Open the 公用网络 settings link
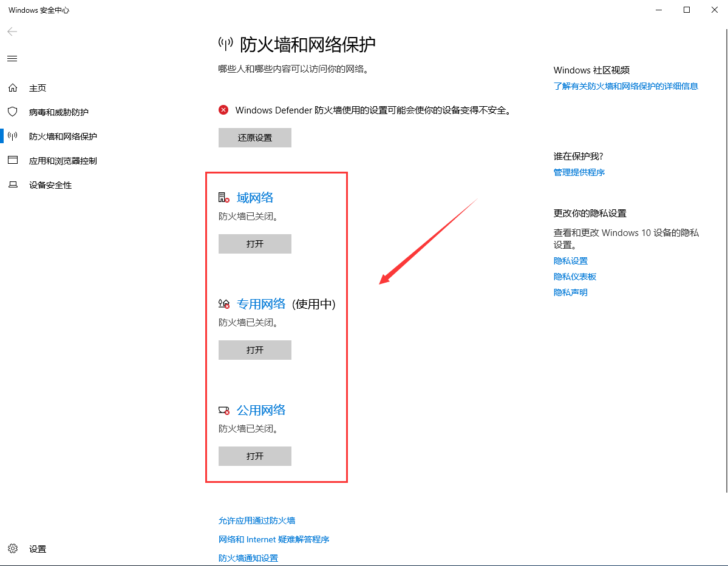The width and height of the screenshot is (728, 566). point(261,410)
